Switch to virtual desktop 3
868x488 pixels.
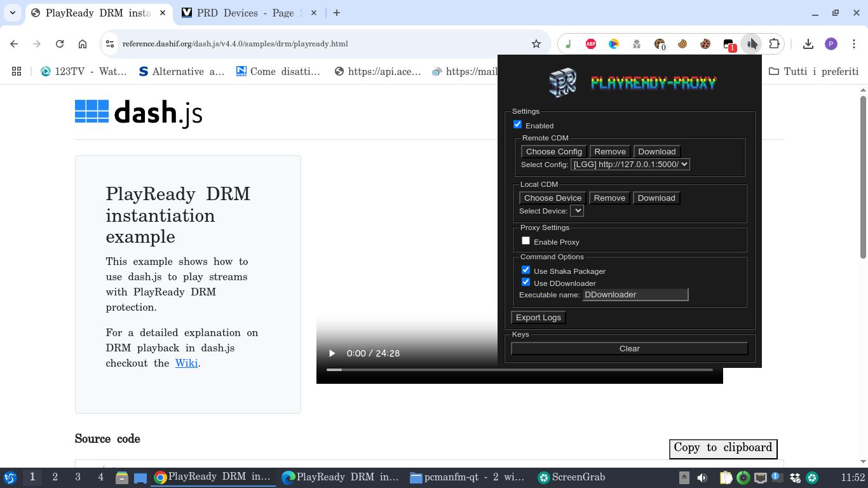click(x=78, y=477)
